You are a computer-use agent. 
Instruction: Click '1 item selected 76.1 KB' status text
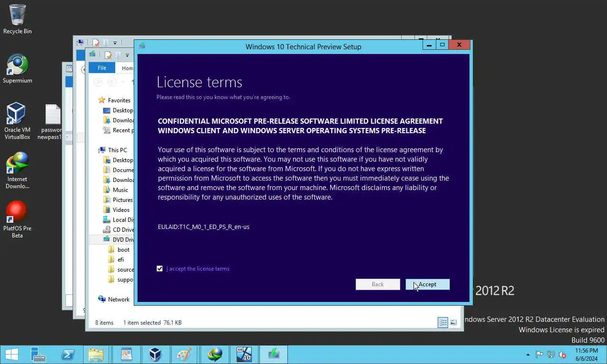coord(152,323)
